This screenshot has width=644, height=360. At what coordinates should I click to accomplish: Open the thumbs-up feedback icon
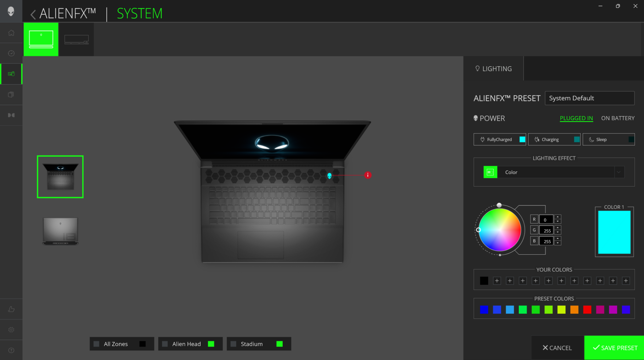[11, 309]
